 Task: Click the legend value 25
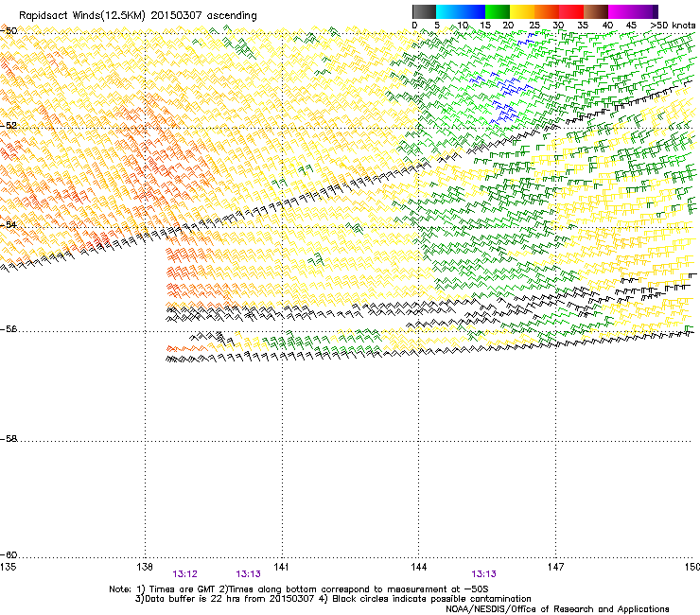[534, 26]
